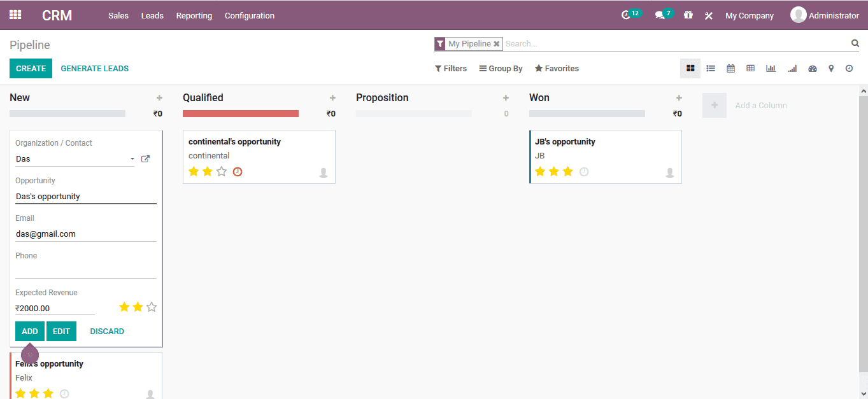The height and width of the screenshot is (399, 868).
Task: Open the Activity view icon
Action: (849, 68)
